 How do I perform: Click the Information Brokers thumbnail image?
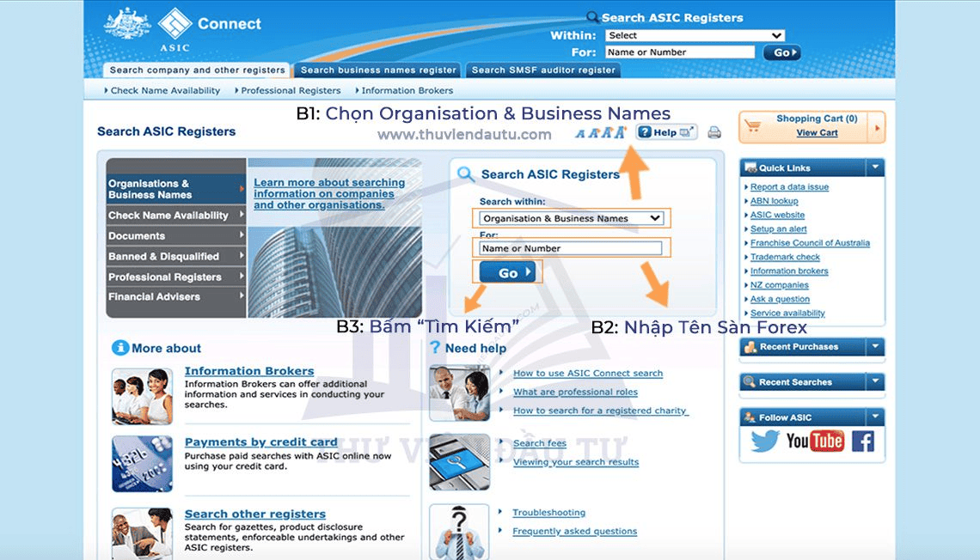point(142,397)
